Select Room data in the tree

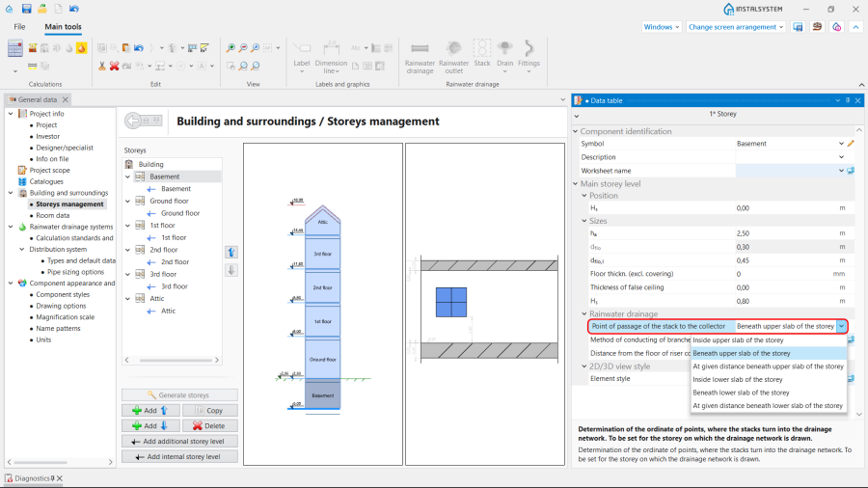[53, 215]
